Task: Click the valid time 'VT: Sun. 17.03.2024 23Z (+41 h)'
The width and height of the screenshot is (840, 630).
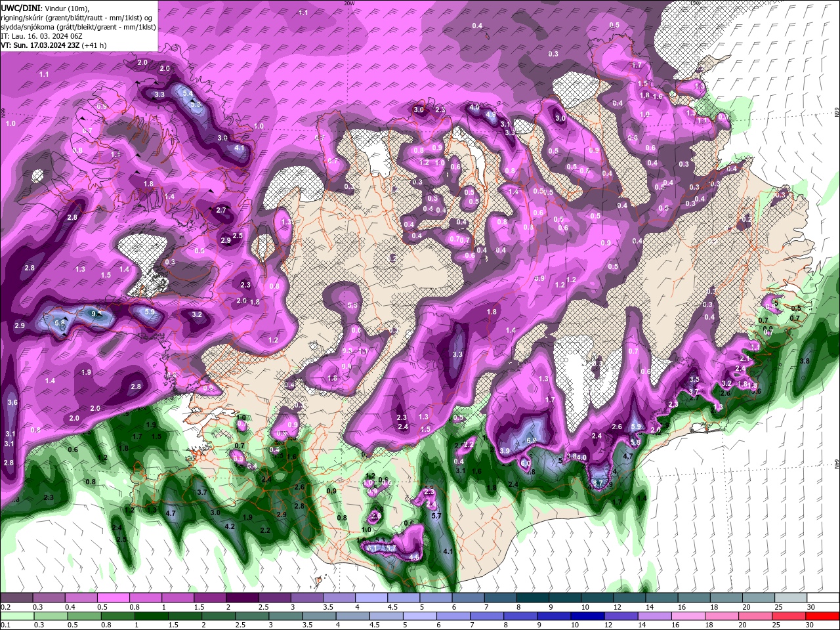Action: 54,45
